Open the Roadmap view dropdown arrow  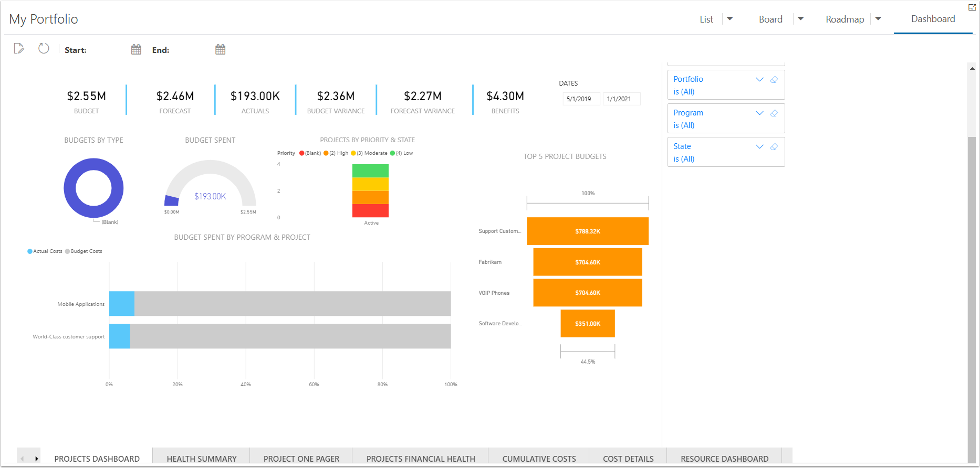878,19
